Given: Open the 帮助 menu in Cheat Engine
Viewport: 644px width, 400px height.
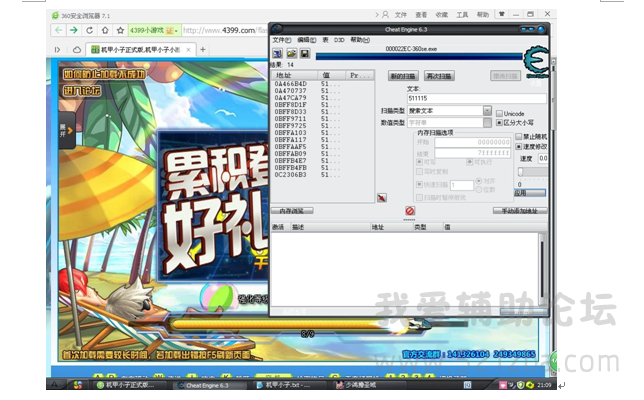Looking at the screenshot, I should (x=360, y=40).
